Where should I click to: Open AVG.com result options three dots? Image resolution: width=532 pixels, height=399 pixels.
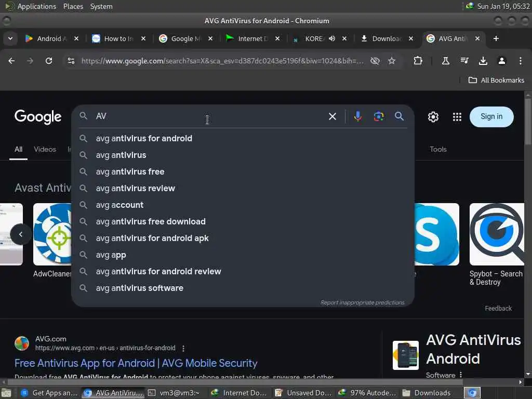click(183, 349)
